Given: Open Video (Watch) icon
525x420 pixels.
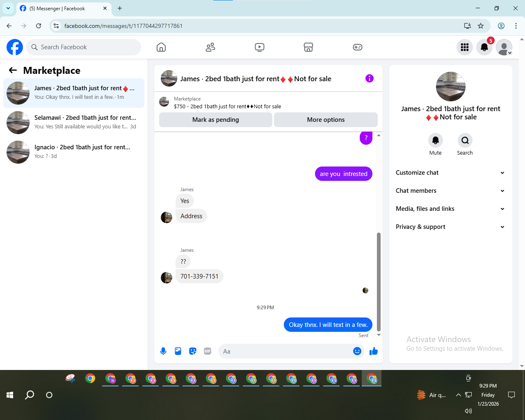Looking at the screenshot, I should pos(260,47).
